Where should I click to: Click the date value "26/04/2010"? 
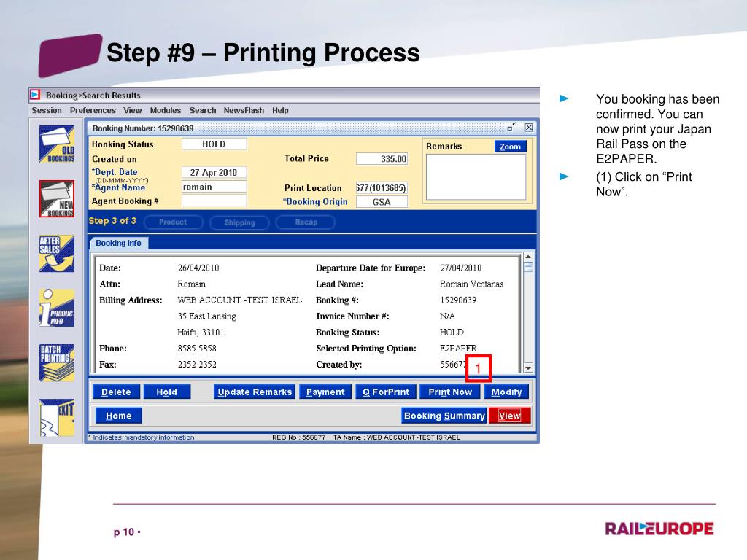click(198, 268)
